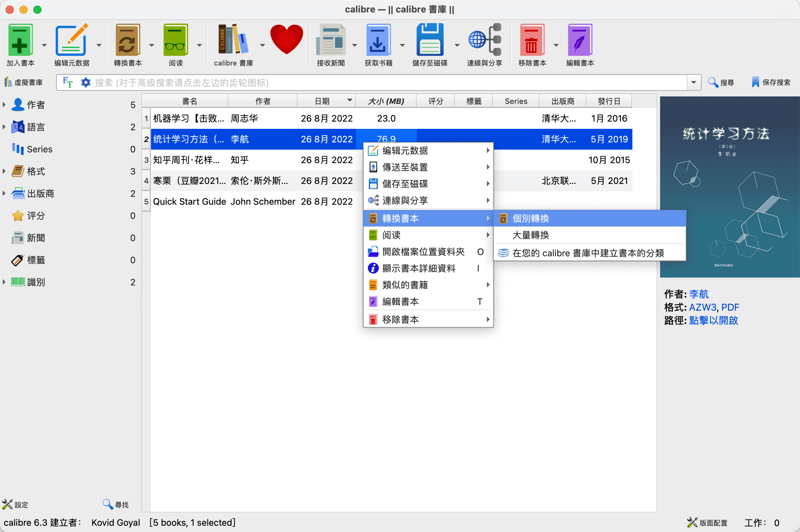Screen dimensions: 800x532
Task: Expand the 語言 category tree node
Action: point(4,127)
